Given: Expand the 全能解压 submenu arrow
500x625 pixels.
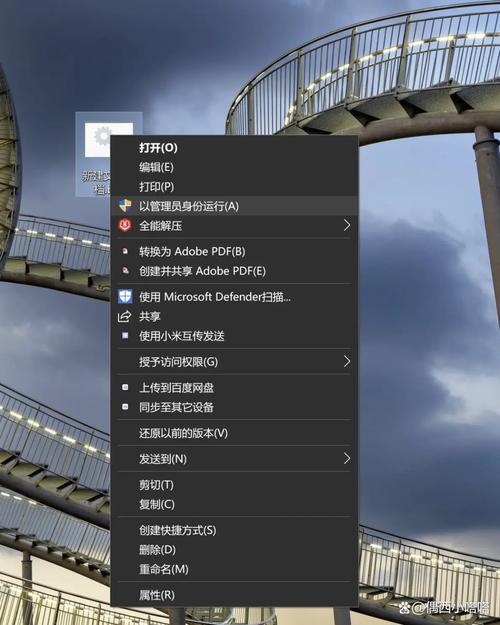Looking at the screenshot, I should pyautogui.click(x=347, y=225).
